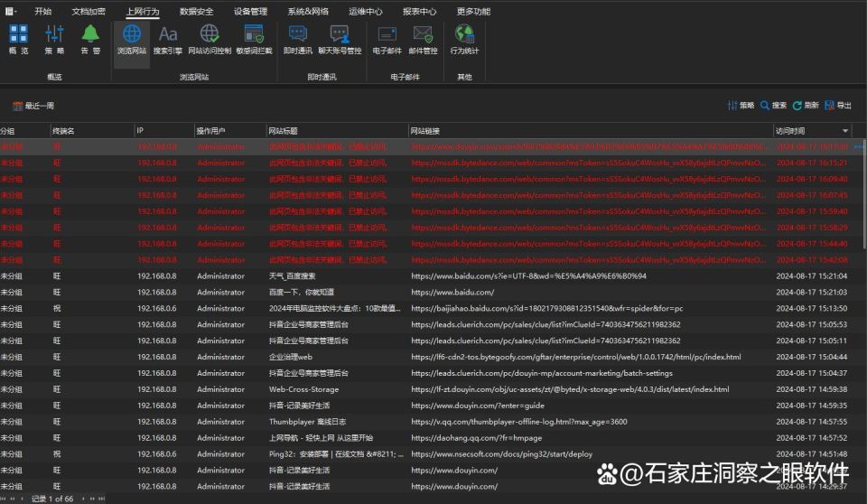Screen dimensions: 867x504
Task: Switch to the 报表中心 tab
Action: pos(419,11)
